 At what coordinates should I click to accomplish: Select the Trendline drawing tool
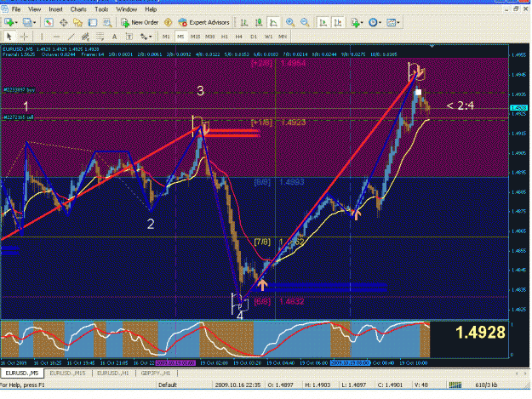tap(71, 37)
